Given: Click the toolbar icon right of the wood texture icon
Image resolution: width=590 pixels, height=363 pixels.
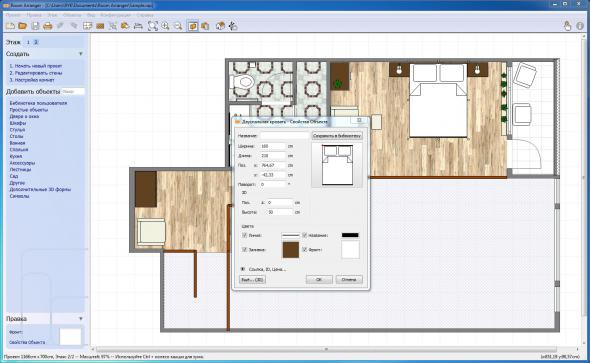Looking at the screenshot, I should [113, 26].
